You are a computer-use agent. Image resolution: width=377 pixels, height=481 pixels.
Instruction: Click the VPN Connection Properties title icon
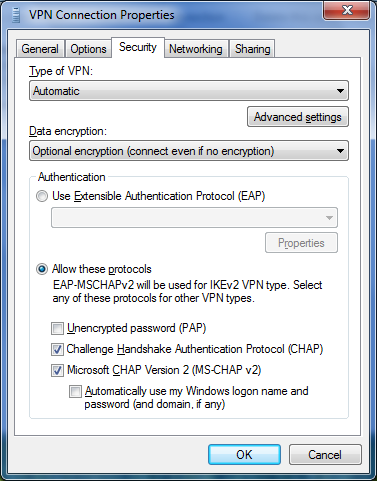(x=16, y=15)
